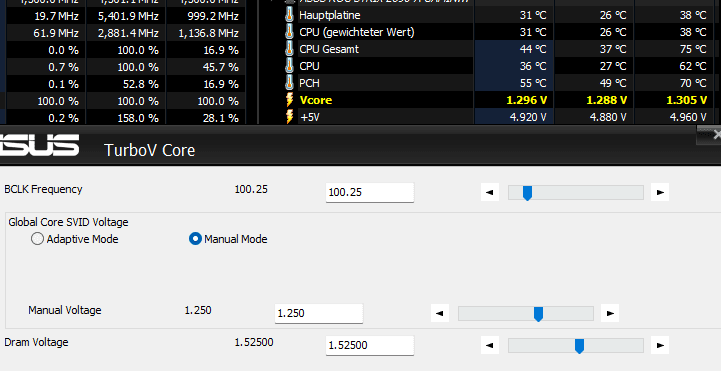Click the Manual Voltage slider handle
The image size is (721, 371).
pos(538,314)
